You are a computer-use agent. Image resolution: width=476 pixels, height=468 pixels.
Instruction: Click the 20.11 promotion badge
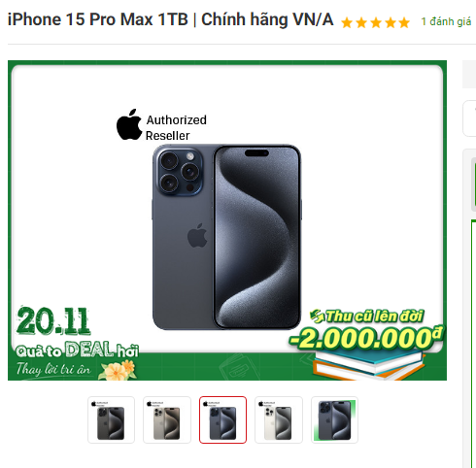click(x=52, y=321)
